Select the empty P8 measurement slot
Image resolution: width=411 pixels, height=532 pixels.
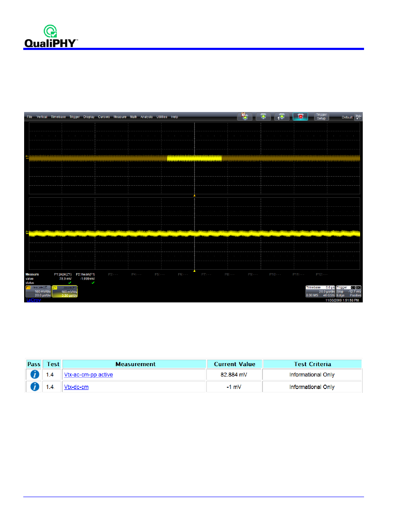coord(229,274)
